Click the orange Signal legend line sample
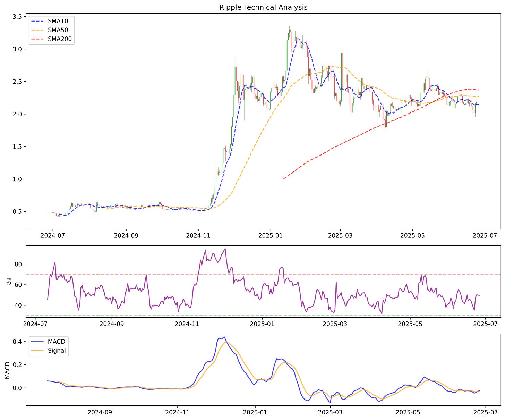The width and height of the screenshot is (505, 420). pos(38,351)
